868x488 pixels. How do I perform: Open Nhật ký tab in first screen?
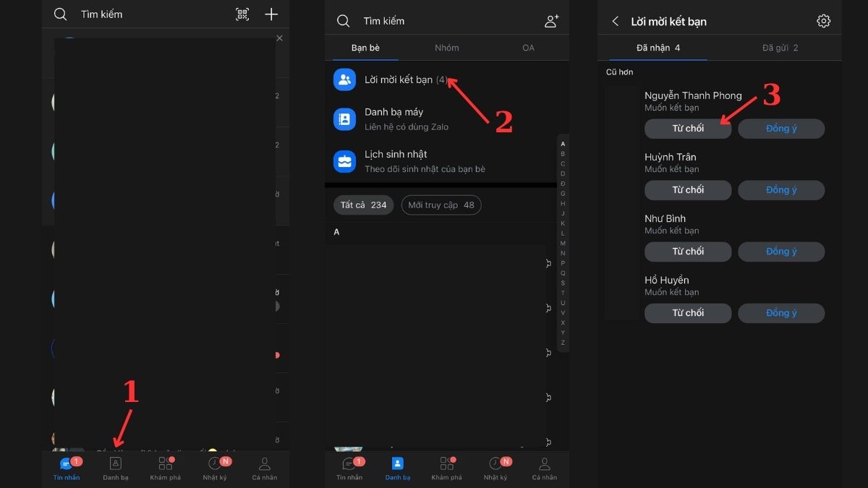(x=215, y=468)
